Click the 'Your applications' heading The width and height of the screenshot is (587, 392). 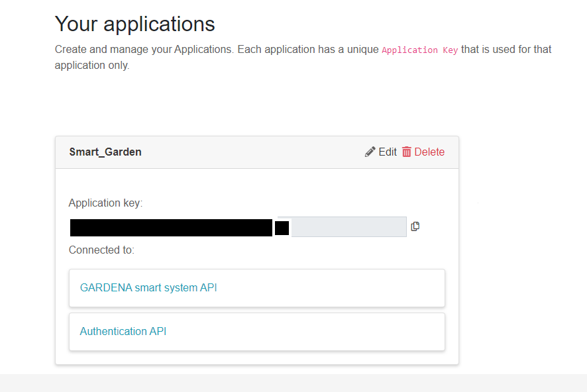[x=134, y=24]
